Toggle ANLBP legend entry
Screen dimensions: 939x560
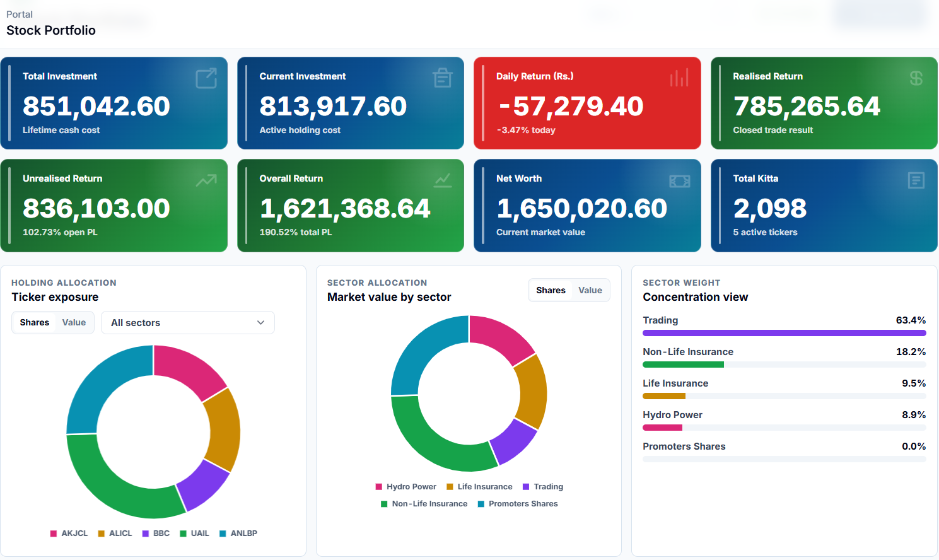point(238,534)
